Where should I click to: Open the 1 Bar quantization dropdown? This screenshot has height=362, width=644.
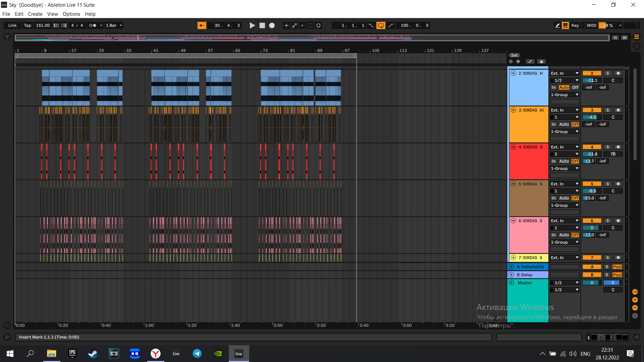tap(114, 25)
